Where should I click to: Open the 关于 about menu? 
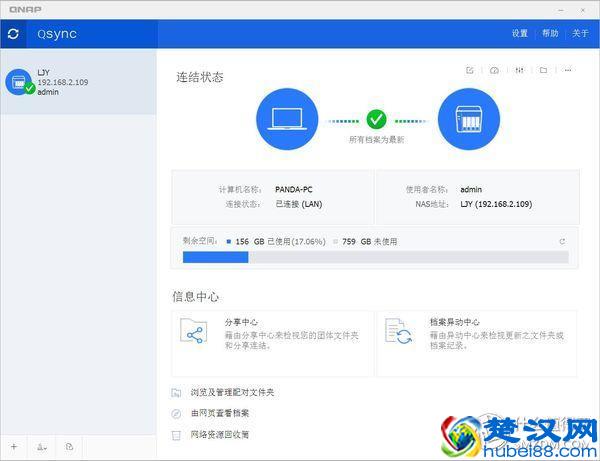(580, 33)
